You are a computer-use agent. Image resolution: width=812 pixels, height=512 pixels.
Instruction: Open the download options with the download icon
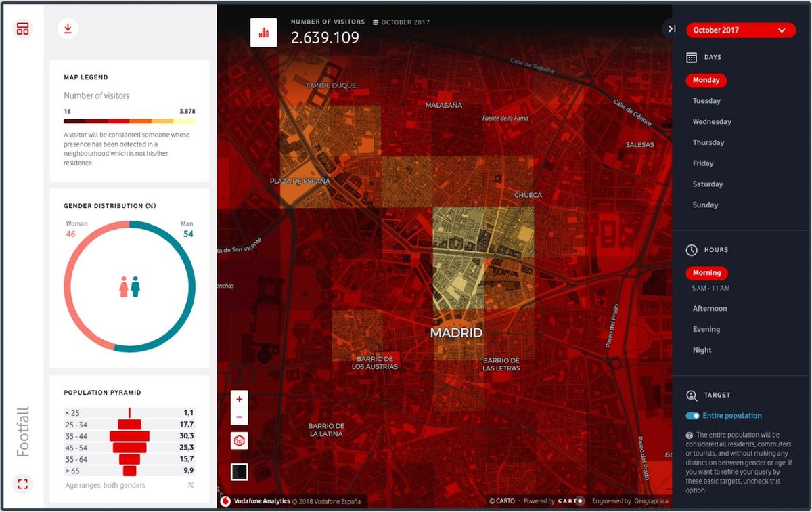click(67, 28)
